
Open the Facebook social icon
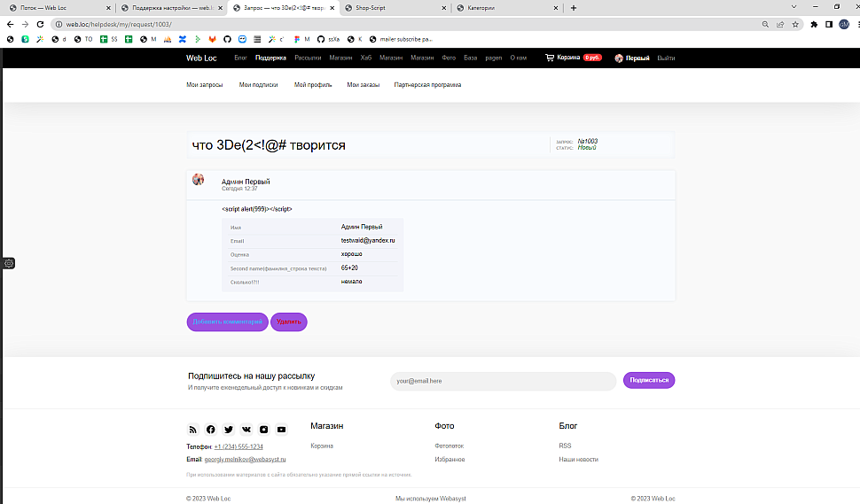tap(210, 430)
